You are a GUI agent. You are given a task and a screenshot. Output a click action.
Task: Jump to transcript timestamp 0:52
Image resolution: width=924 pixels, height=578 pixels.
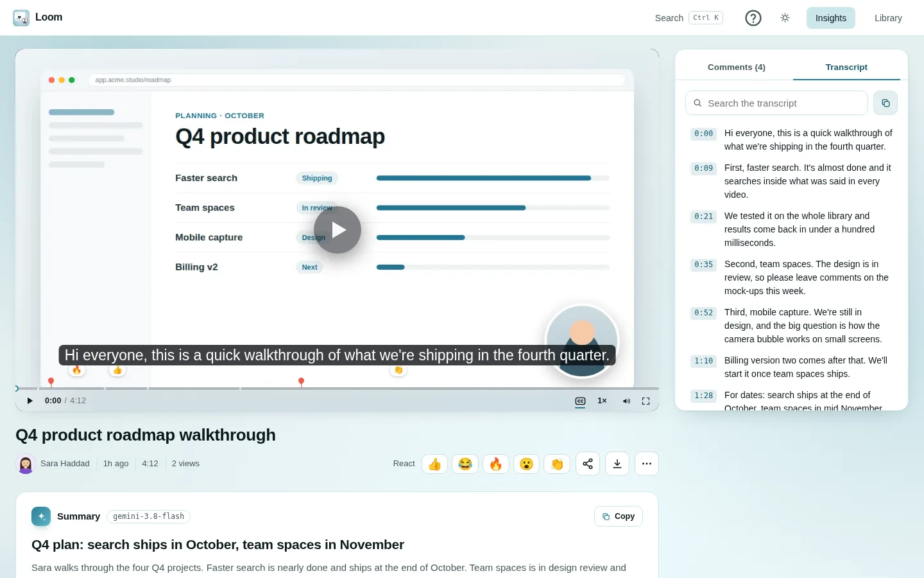(x=703, y=313)
